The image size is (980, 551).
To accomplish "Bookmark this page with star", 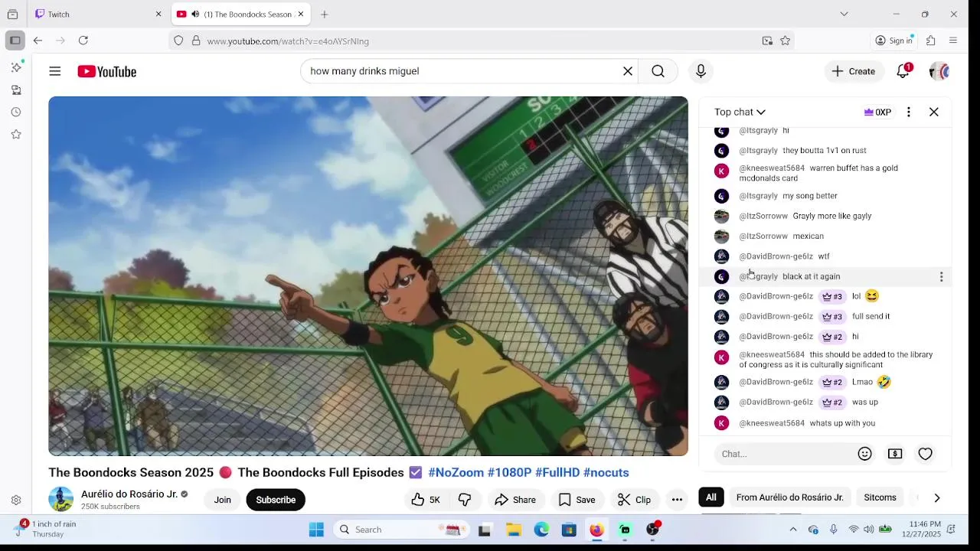I will pos(785,41).
